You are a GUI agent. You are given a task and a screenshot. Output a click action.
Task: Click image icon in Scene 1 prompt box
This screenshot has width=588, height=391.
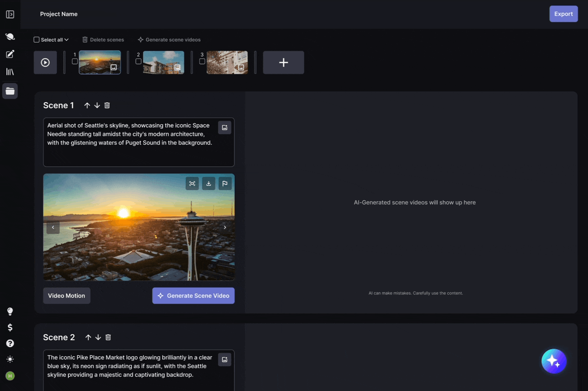[225, 128]
